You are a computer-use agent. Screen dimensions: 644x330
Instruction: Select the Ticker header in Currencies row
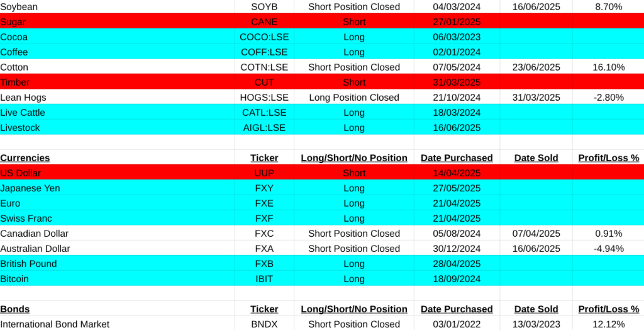point(264,158)
